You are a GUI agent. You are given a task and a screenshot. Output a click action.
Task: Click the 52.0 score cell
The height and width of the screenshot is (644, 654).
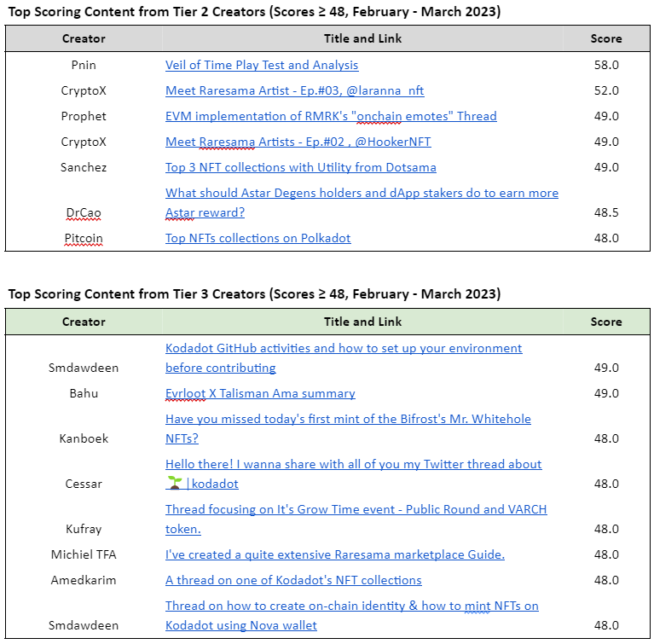click(606, 90)
